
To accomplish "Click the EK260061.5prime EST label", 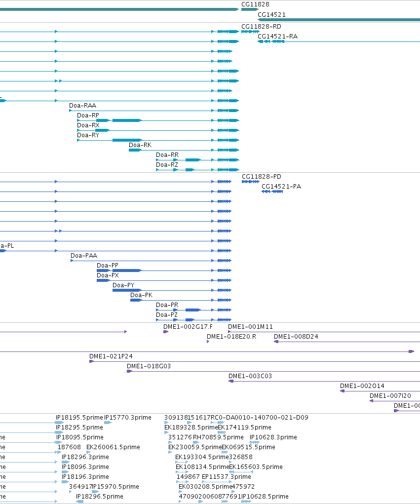I will click(x=113, y=447).
